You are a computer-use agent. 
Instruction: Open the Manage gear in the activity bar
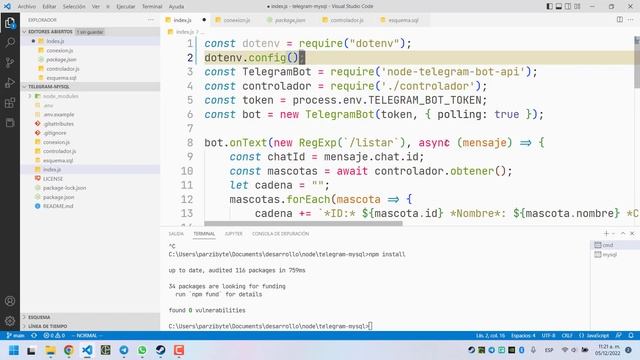(x=10, y=321)
